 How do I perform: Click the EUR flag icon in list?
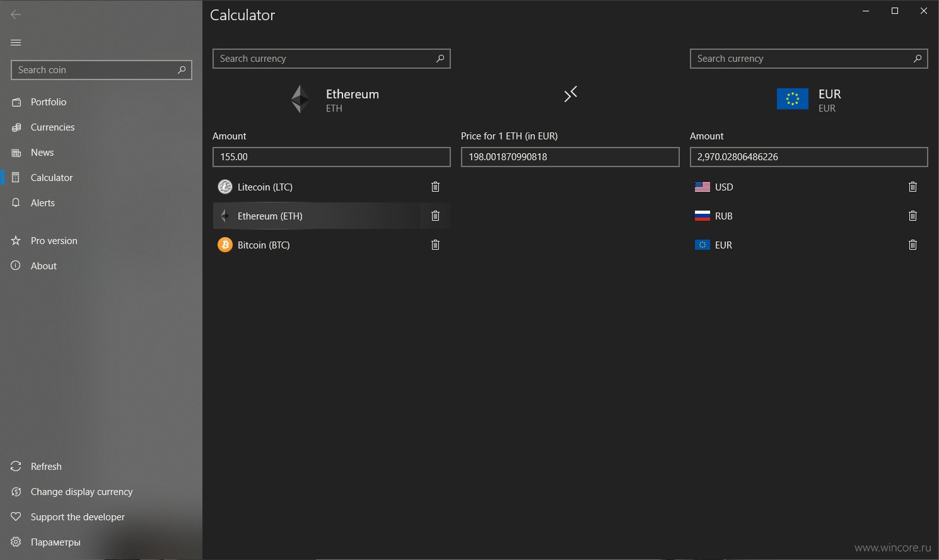tap(703, 245)
